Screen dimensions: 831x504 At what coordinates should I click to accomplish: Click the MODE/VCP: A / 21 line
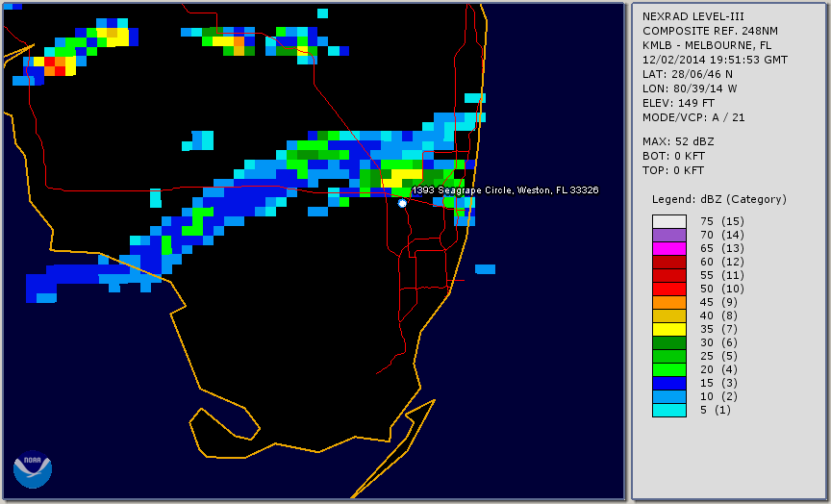click(x=693, y=117)
